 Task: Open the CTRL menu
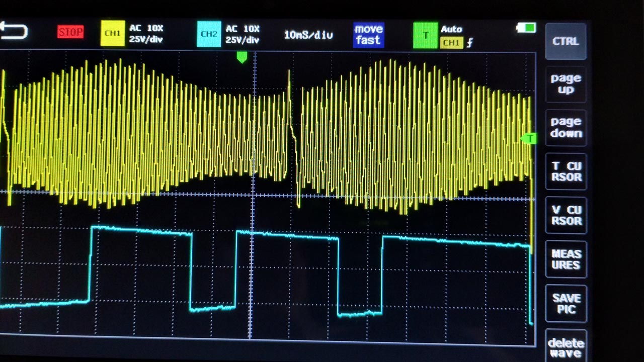[566, 41]
